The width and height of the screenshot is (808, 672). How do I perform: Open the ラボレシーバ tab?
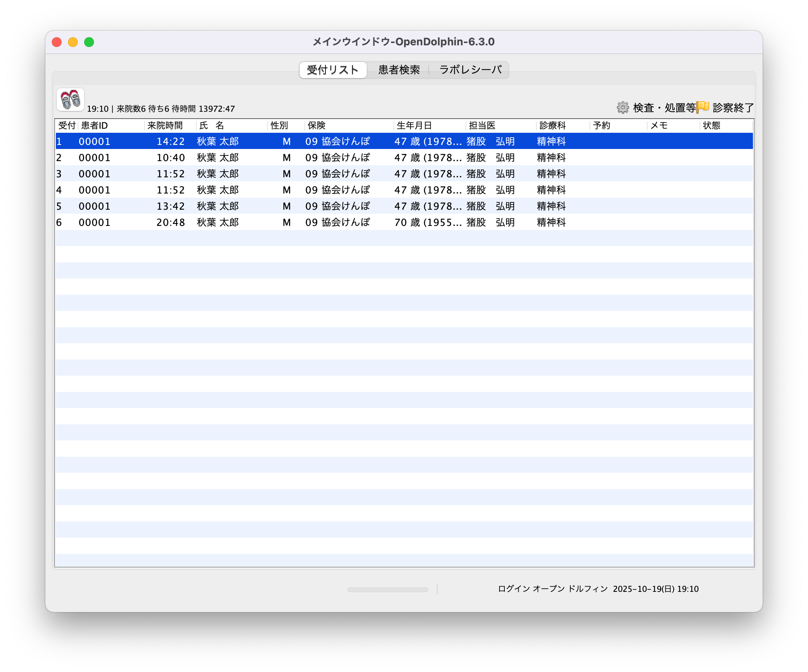[x=470, y=70]
